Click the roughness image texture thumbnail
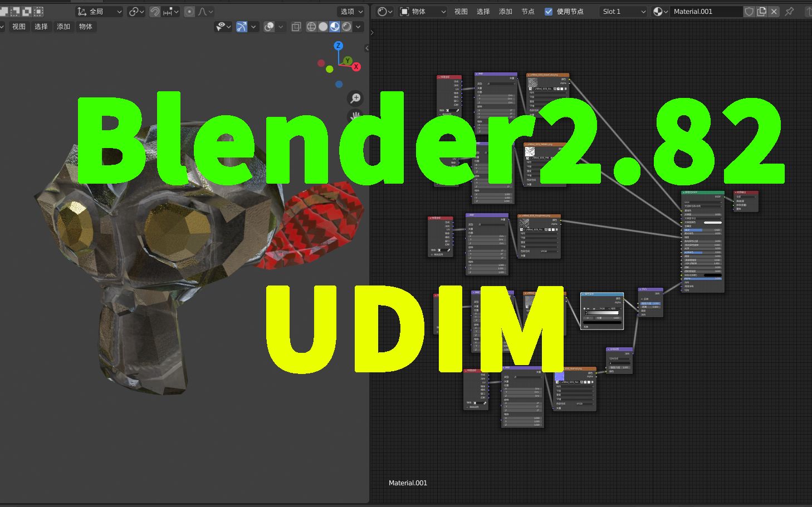 (x=524, y=223)
